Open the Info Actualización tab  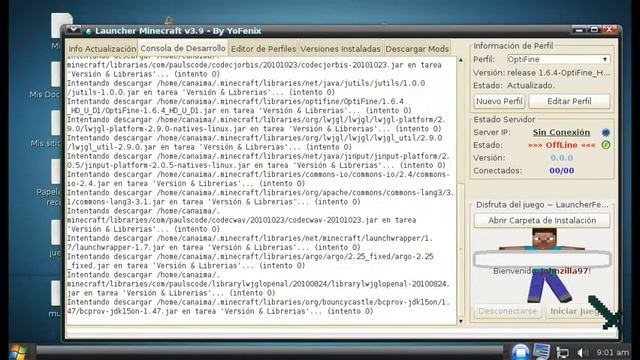pos(102,49)
